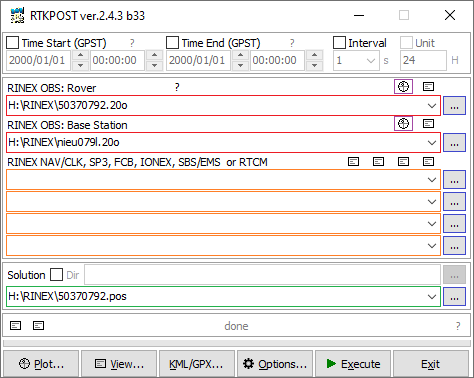Image resolution: width=474 pixels, height=378 pixels.
Task: Plot the Base Station observation data icon
Action: (403, 124)
